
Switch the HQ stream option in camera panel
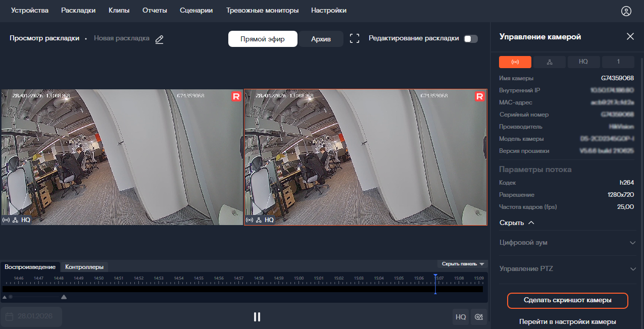click(x=583, y=62)
